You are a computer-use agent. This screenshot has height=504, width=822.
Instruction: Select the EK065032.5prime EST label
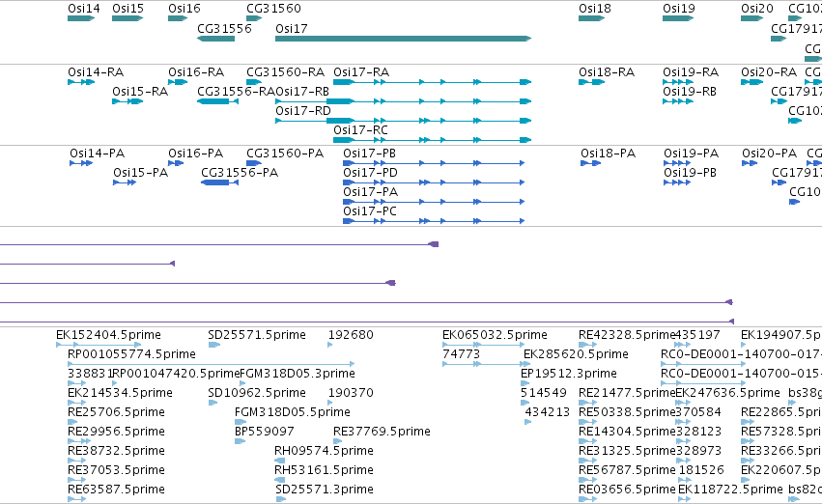495,335
